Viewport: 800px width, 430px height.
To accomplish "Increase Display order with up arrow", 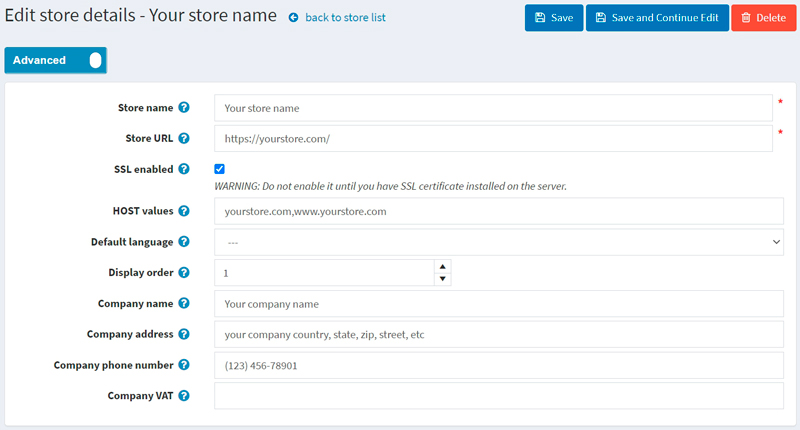I will point(443,266).
